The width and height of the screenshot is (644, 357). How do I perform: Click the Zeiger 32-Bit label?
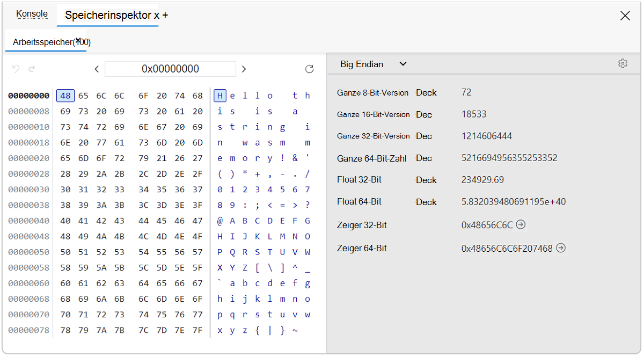[x=362, y=225]
